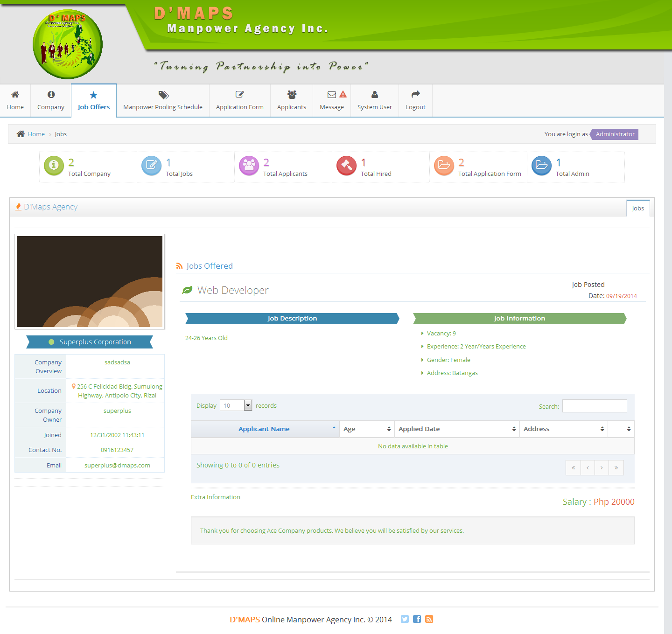Go to last page of applicants table
Viewport: 672px width, 634px height.
pyautogui.click(x=616, y=467)
